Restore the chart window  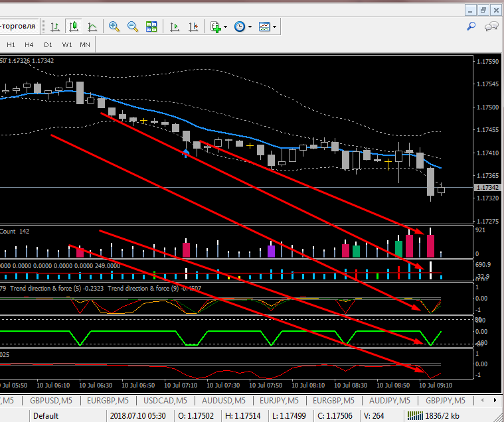click(x=483, y=10)
